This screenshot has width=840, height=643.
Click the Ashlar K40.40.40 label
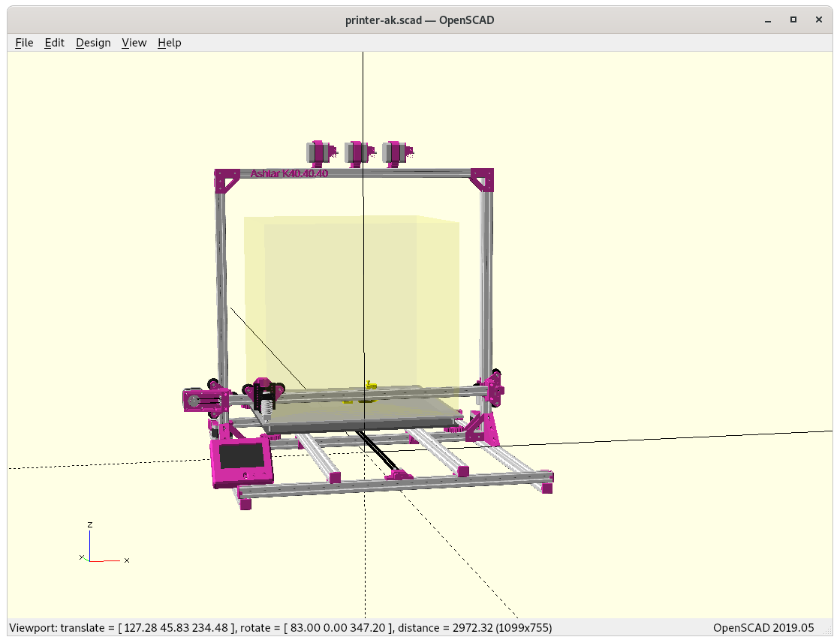click(x=289, y=173)
